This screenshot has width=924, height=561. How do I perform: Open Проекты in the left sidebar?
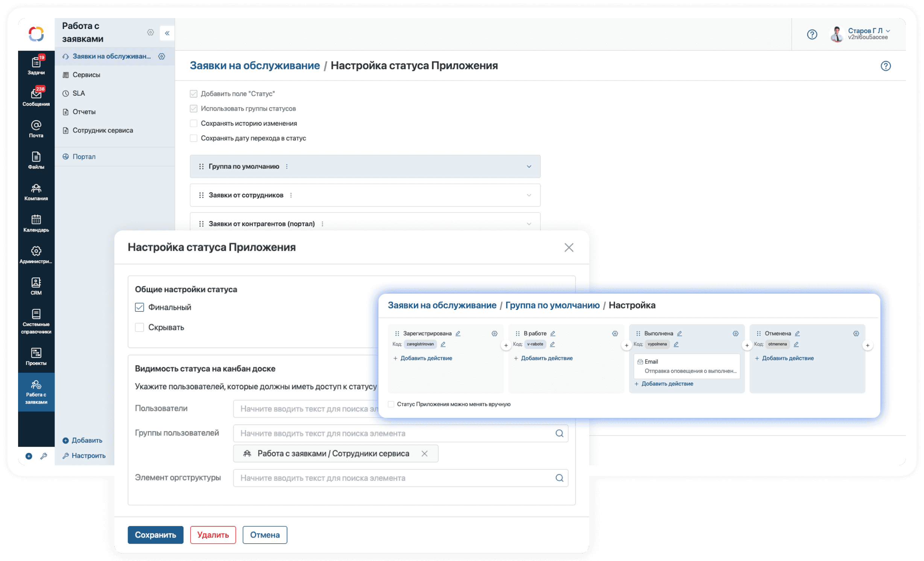(x=36, y=357)
